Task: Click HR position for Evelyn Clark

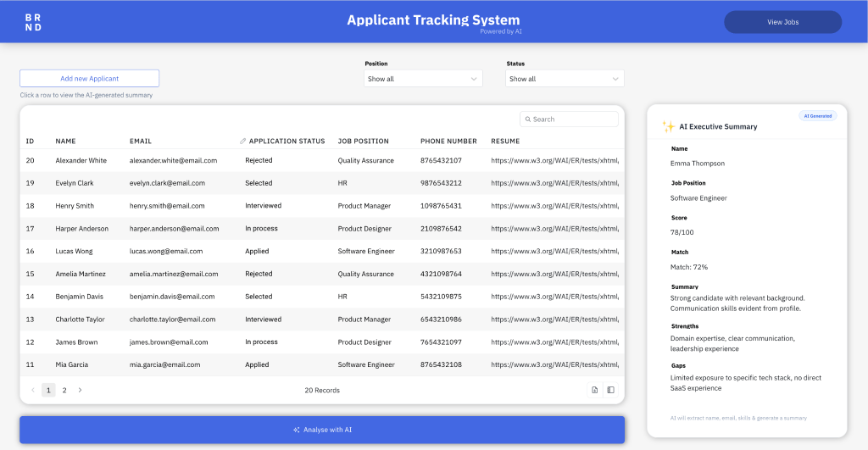Action: [x=342, y=183]
